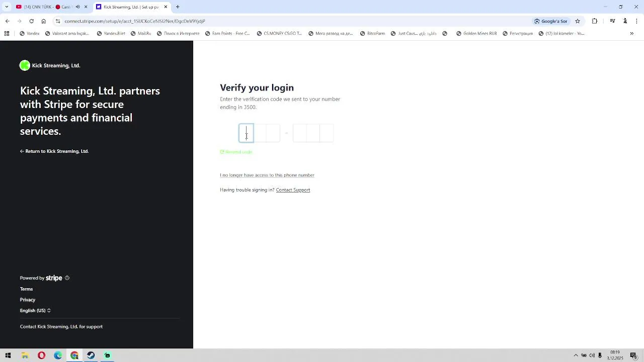The image size is (644, 362).
Task: Click the browser back arrow
Action: click(7, 21)
